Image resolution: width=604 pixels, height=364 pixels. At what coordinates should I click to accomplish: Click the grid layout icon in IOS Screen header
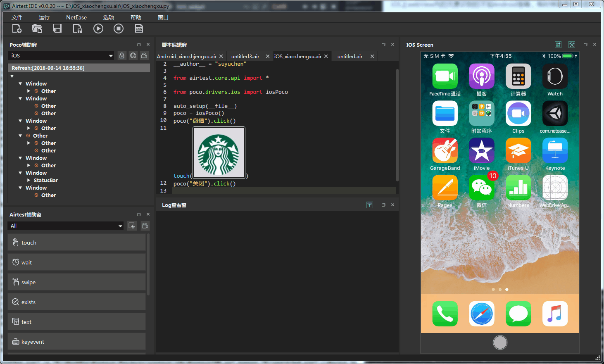pyautogui.click(x=558, y=45)
